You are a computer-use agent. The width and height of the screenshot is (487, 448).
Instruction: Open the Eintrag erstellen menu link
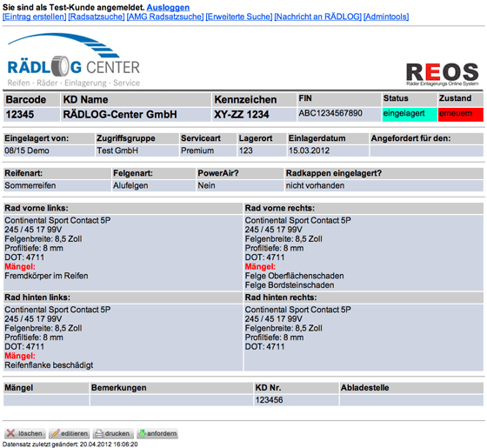35,17
